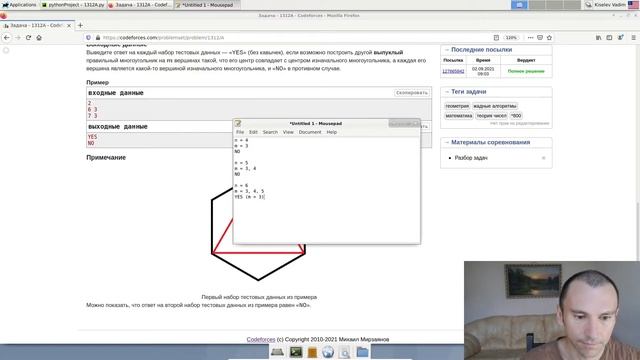Viewport: 640px width, 360px height.
Task: Open the Firefox hamburger menu
Action: pyautogui.click(x=633, y=38)
